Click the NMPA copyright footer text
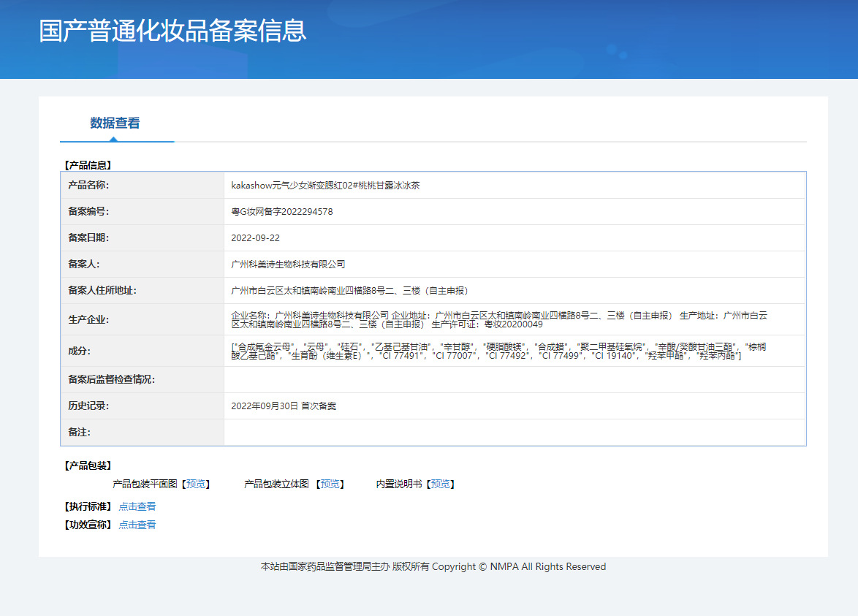This screenshot has width=858, height=616. pos(433,567)
